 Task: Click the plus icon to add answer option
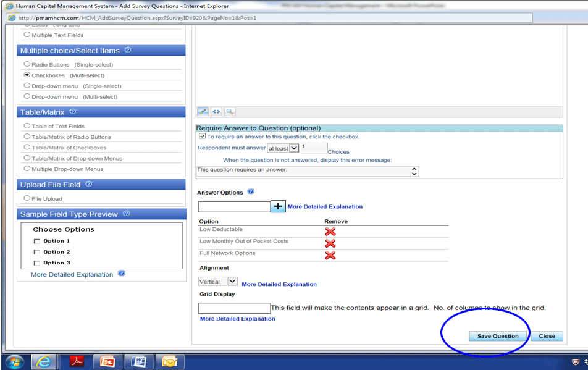pyautogui.click(x=278, y=206)
